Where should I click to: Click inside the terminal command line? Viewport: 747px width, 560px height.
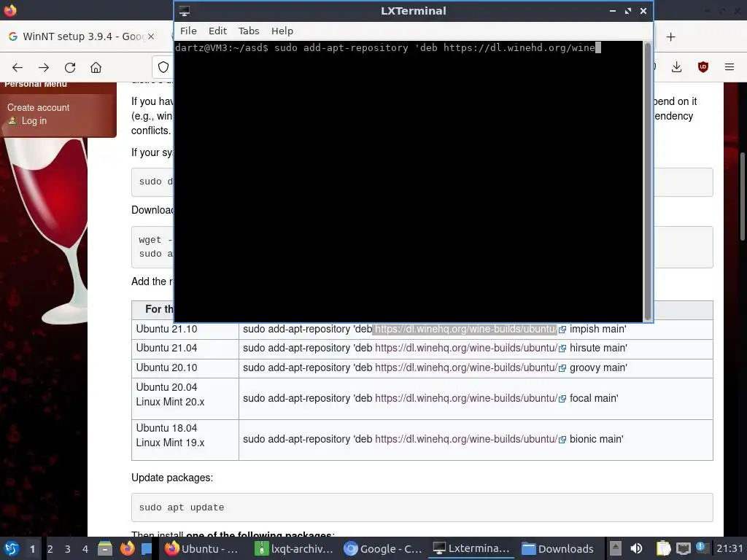click(388, 47)
